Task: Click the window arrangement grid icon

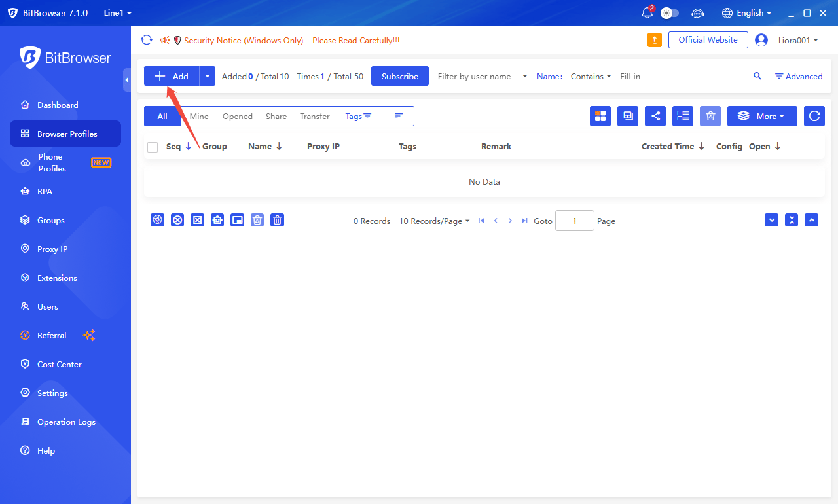Action: pos(600,116)
